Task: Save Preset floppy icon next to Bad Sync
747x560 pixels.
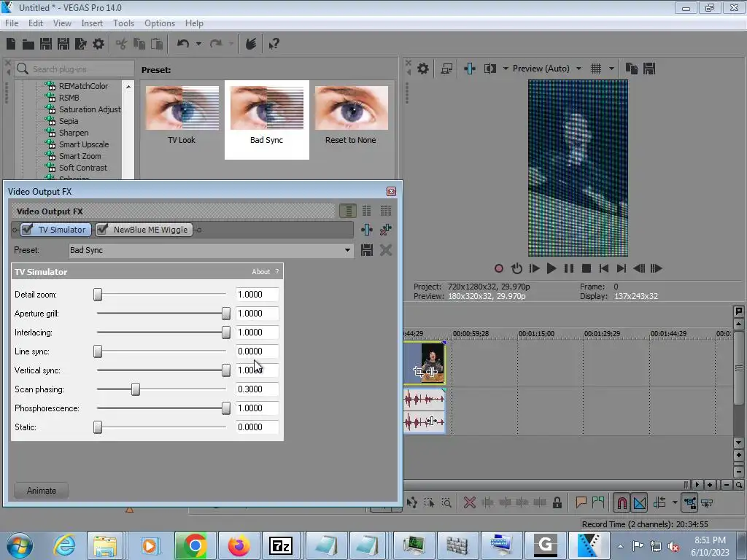Action: click(366, 250)
